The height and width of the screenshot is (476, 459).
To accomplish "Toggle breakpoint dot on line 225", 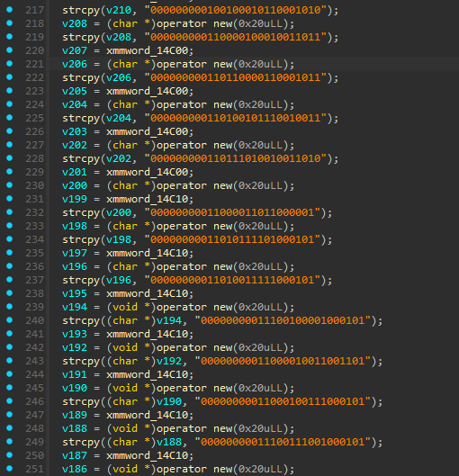I will pos(9,118).
